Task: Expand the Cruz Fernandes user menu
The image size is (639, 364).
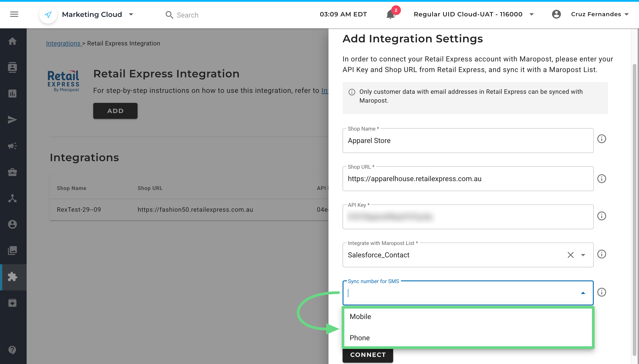Action: tap(627, 14)
